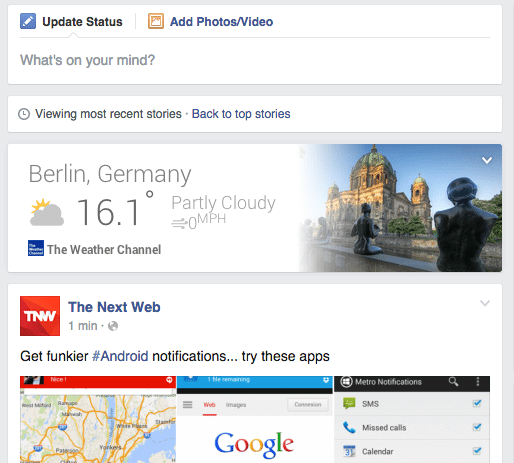
Task: Click the Add Photos/Video picture icon
Action: 156,21
